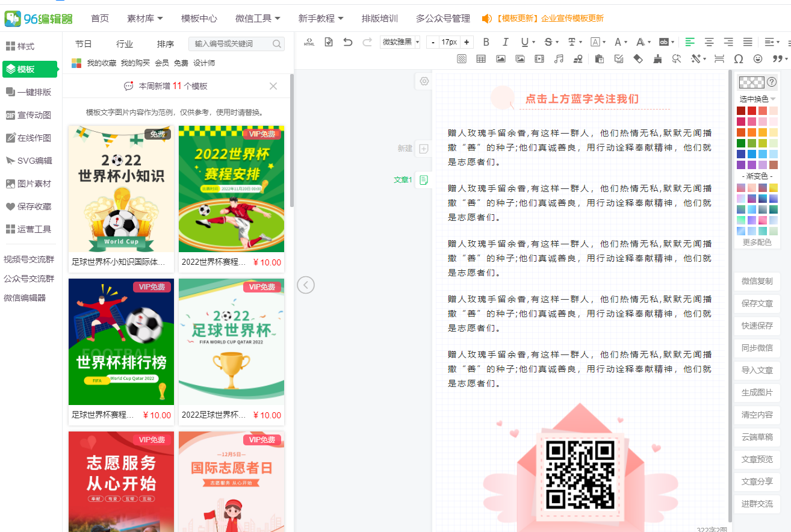
Task: Insert a special character omega
Action: click(739, 59)
